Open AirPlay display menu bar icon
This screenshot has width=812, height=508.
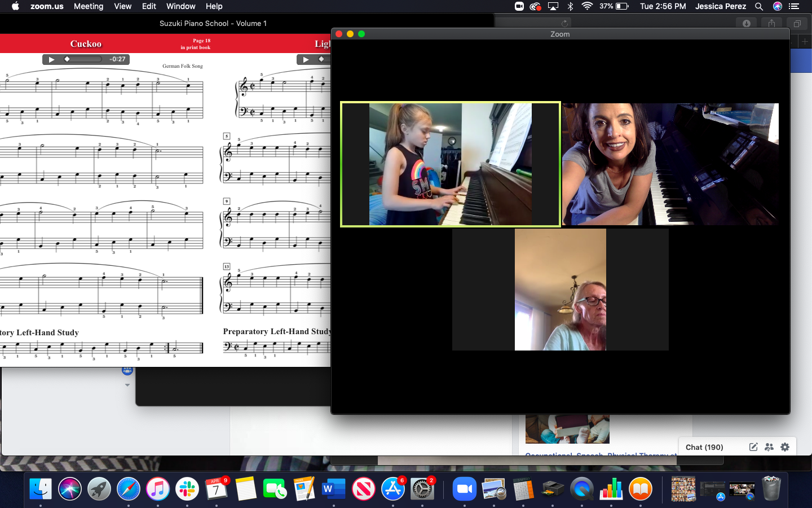553,6
